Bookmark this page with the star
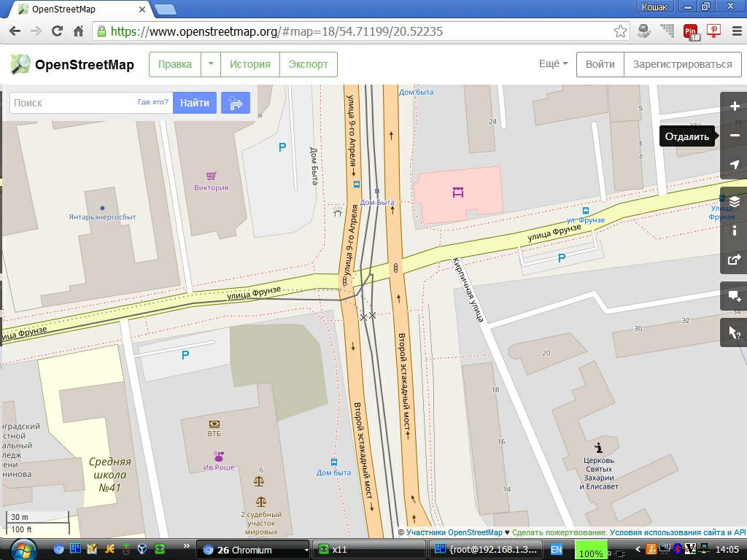The width and height of the screenshot is (747, 560). point(620,31)
